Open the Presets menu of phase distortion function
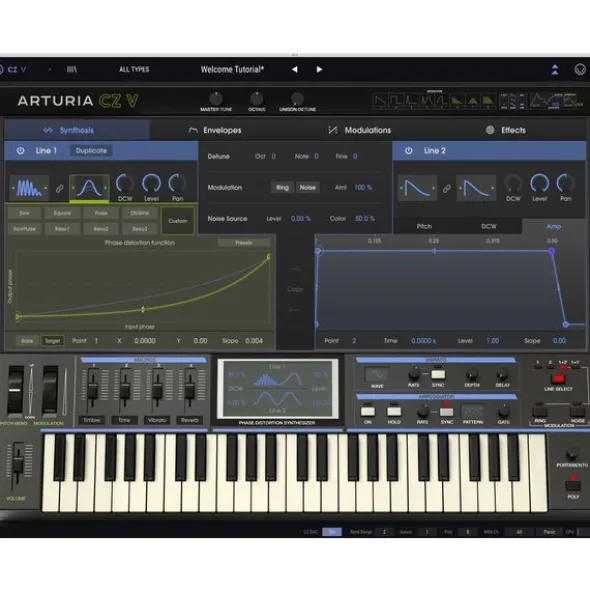This screenshot has width=590, height=591. point(244,243)
